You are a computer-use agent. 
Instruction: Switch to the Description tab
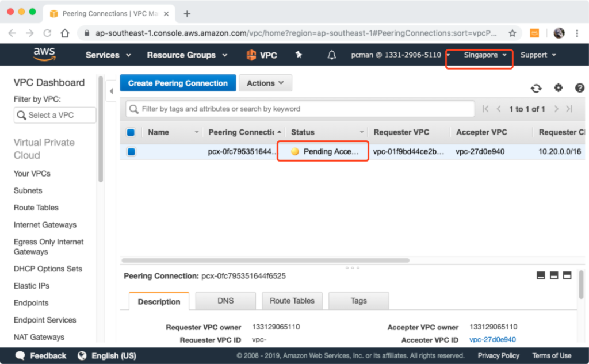coord(159,301)
